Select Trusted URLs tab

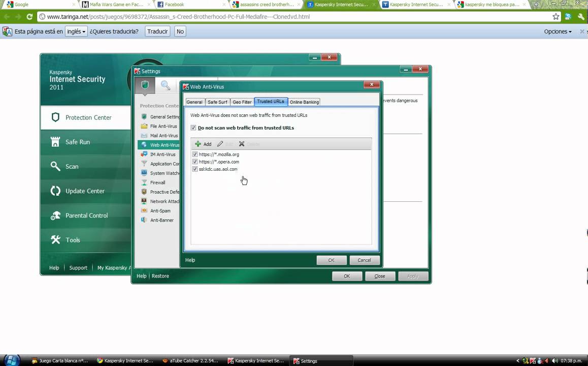coord(271,101)
